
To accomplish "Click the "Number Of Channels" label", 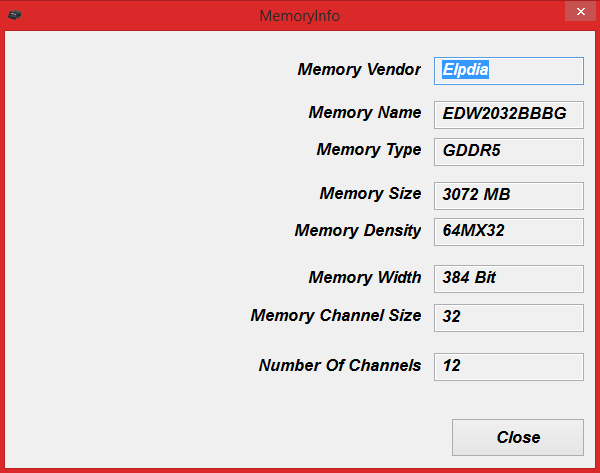I will click(340, 365).
